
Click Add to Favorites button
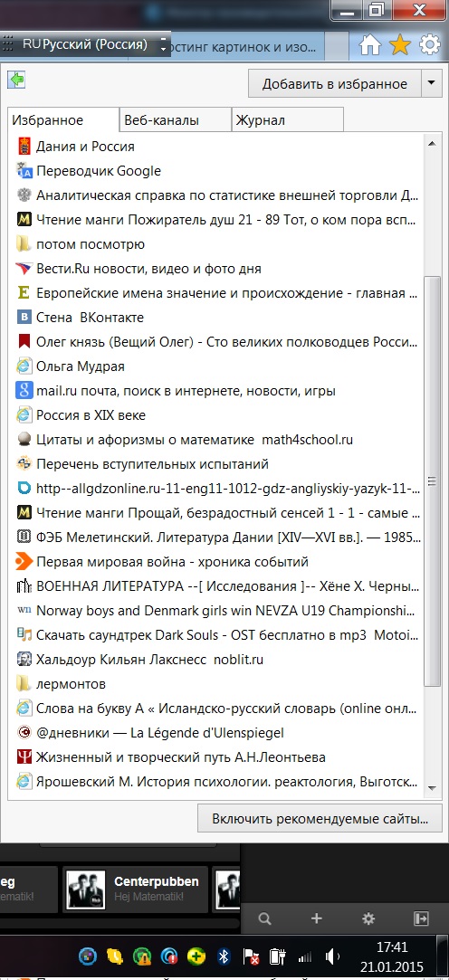coord(335,84)
